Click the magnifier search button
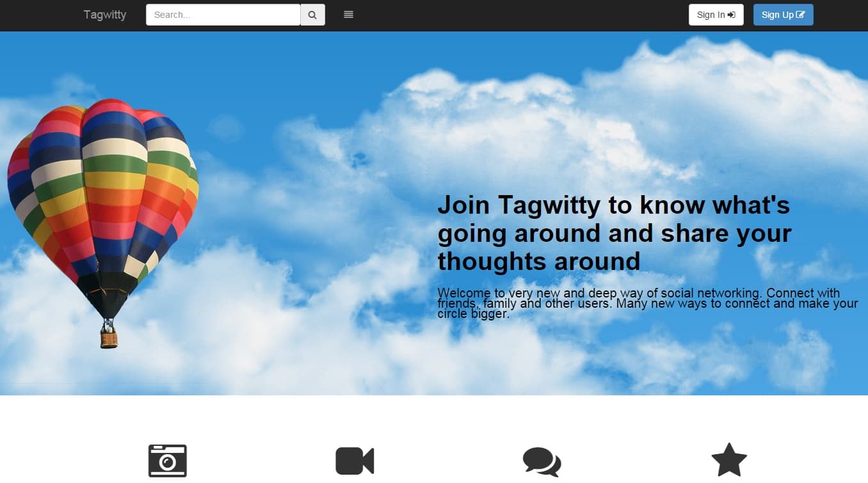The width and height of the screenshot is (868, 483). 312,15
